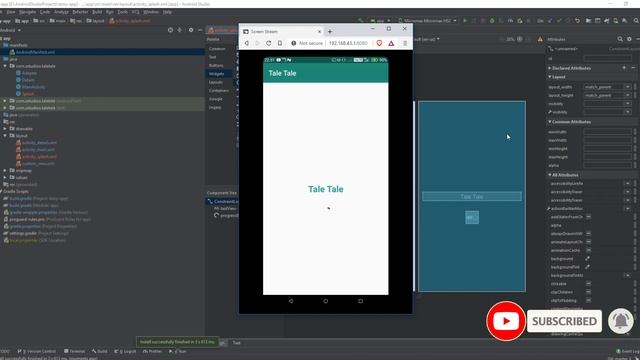
Task: Open the browser hamburger menu icon
Action: point(405,43)
